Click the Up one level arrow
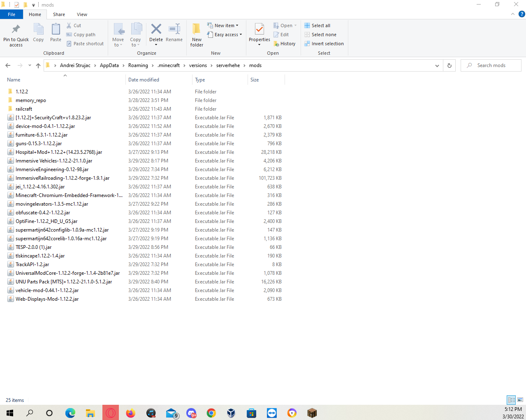The width and height of the screenshot is (526, 420). (x=38, y=65)
